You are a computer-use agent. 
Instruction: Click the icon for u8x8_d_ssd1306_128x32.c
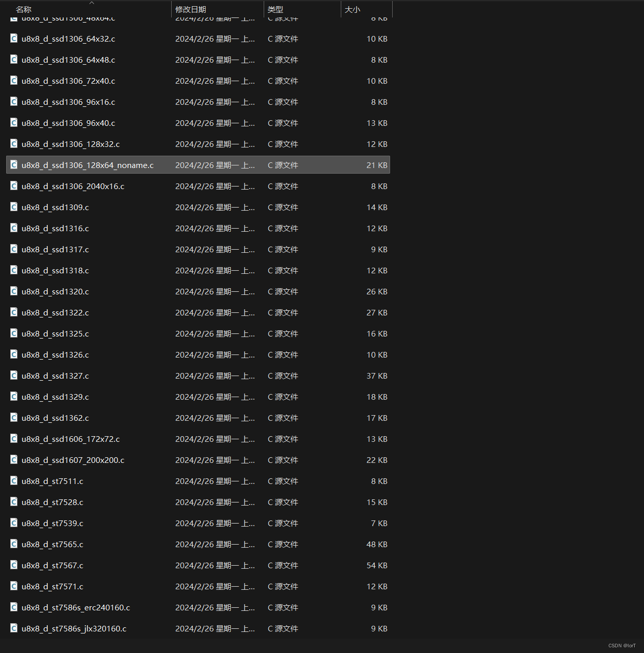pyautogui.click(x=14, y=144)
